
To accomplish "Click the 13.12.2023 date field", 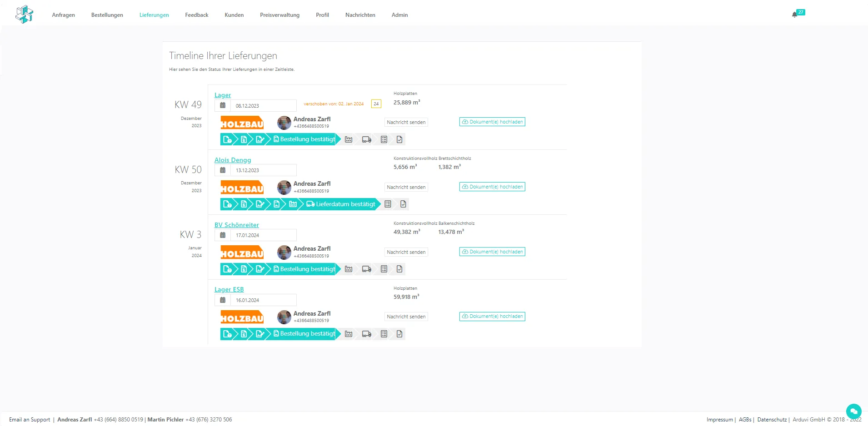I will tap(264, 170).
